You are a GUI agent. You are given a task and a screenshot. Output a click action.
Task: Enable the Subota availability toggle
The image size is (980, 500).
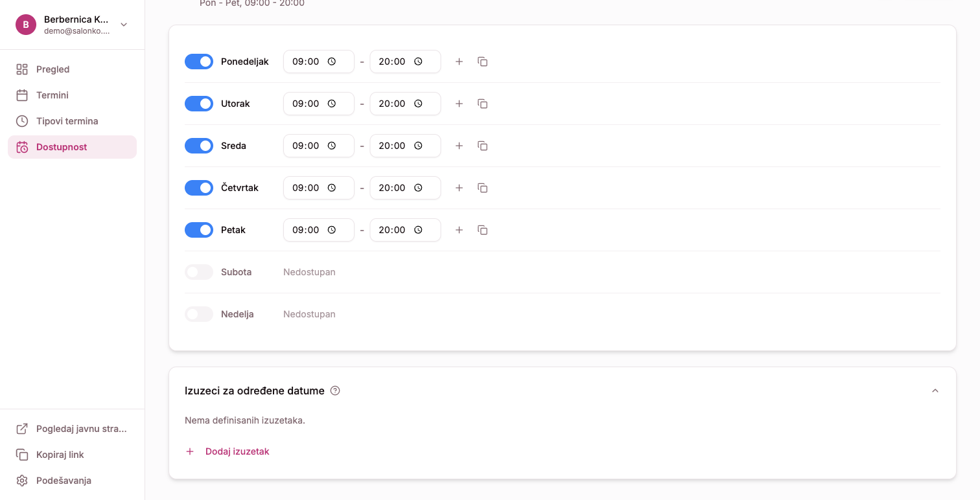(x=199, y=272)
